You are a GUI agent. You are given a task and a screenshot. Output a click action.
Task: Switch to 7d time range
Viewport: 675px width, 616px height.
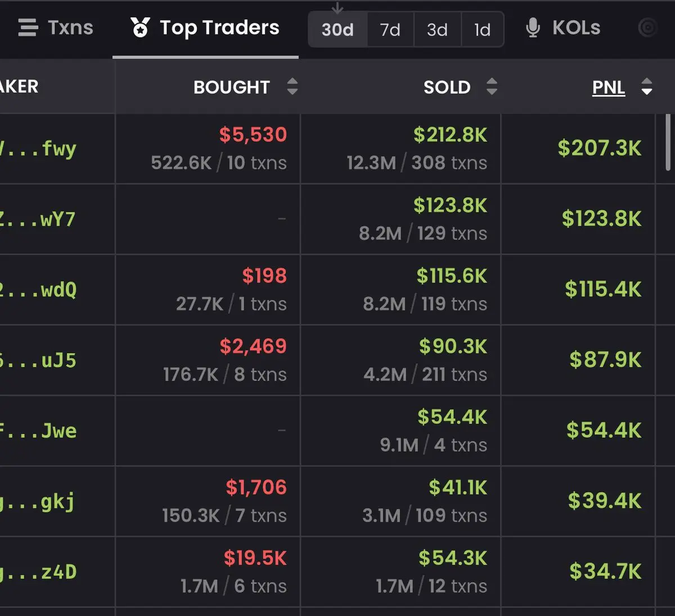click(390, 29)
